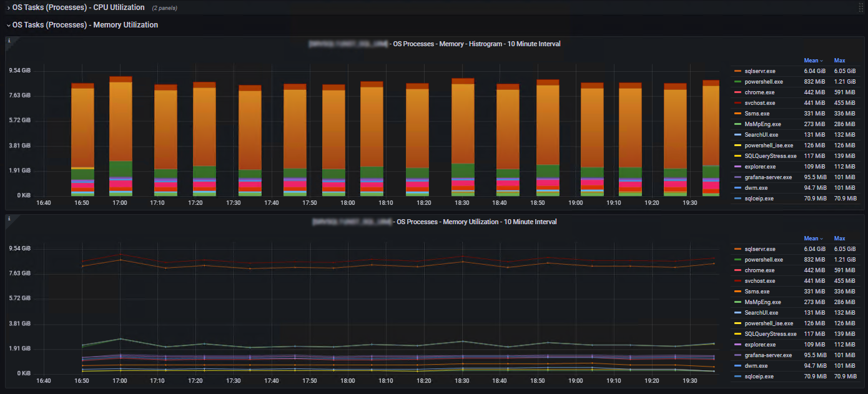Viewport: 868px width, 394px height.
Task: Click the drag handle icon on the CPU Utilization row
Action: [861, 7]
